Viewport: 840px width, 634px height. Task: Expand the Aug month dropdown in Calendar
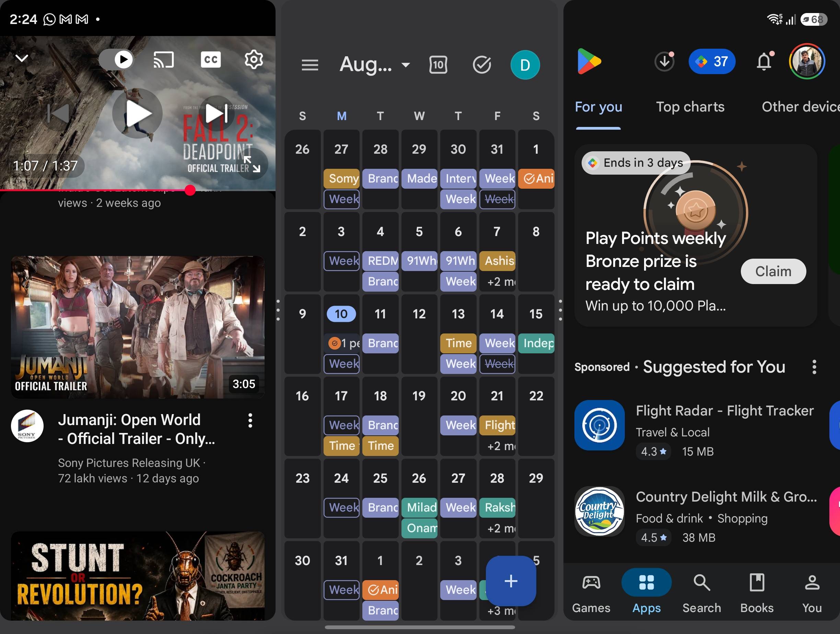375,64
